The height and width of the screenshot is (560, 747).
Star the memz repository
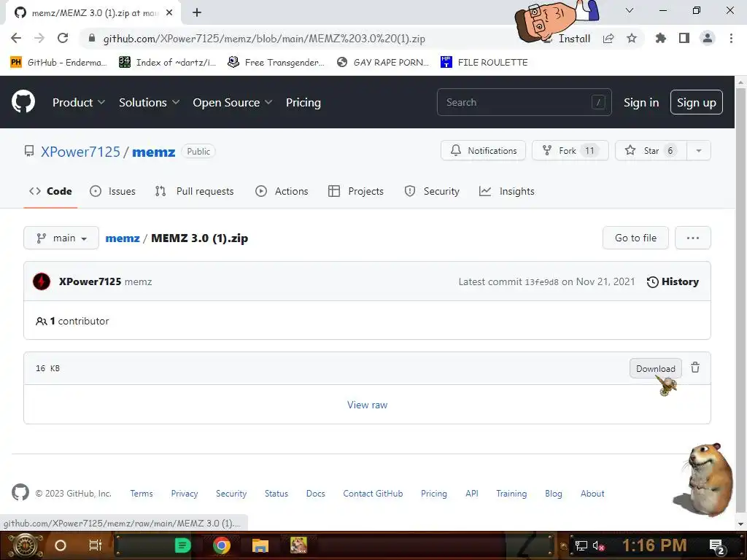pos(651,150)
